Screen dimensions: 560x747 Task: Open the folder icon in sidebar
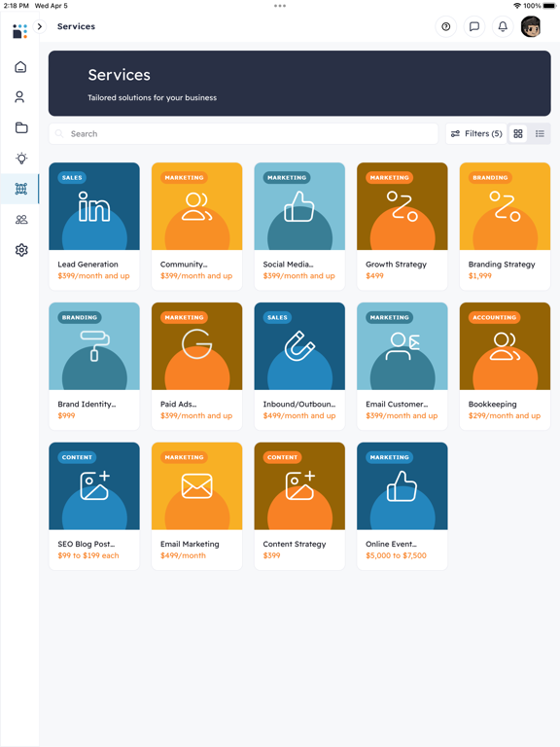point(21,127)
